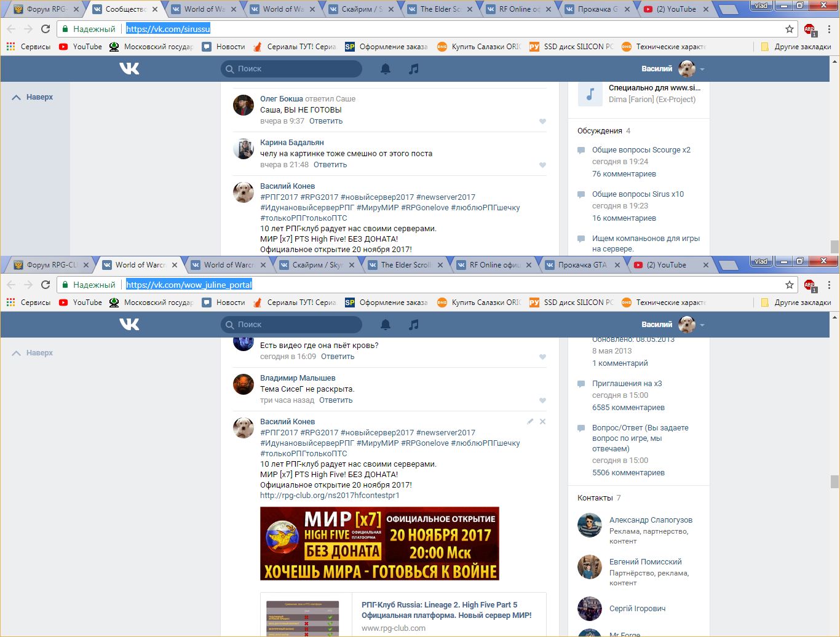This screenshot has width=840, height=637.
Task: Open Карина Бадальян's avatar
Action: point(244,149)
